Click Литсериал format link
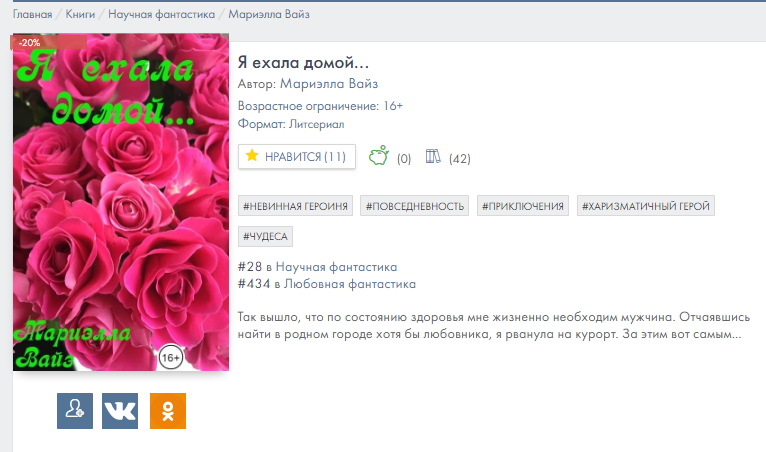 point(317,124)
